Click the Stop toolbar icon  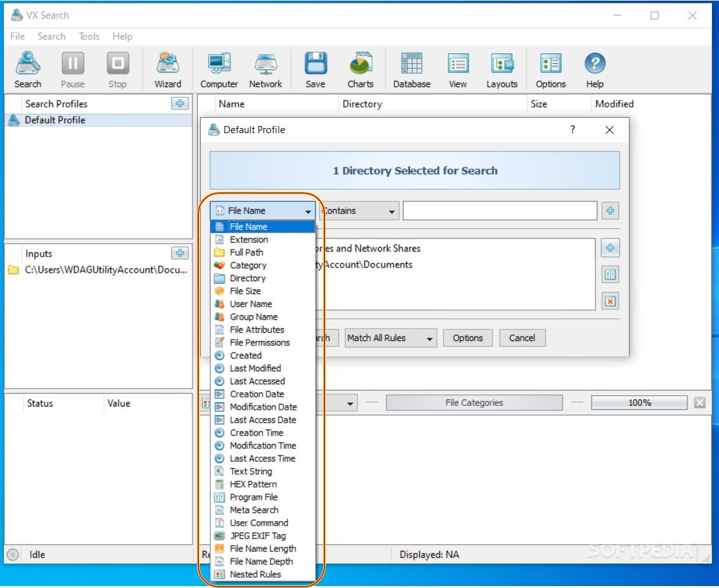[117, 69]
